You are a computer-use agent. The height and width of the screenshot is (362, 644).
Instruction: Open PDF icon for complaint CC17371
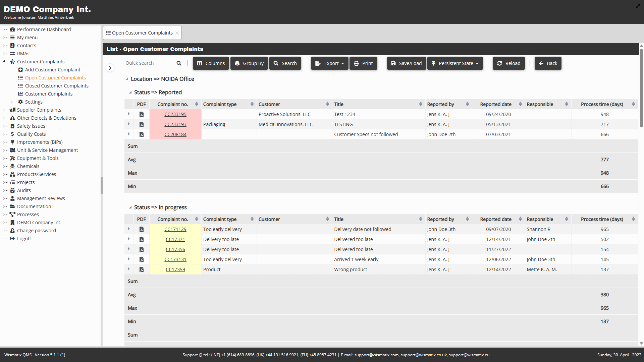(x=142, y=239)
